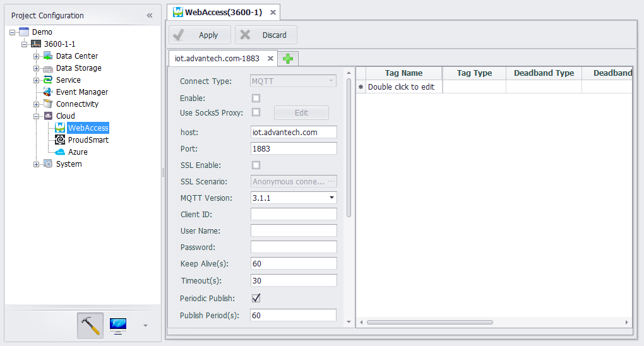Open Event Manager in project tree
This screenshot has height=346, width=644.
point(81,92)
